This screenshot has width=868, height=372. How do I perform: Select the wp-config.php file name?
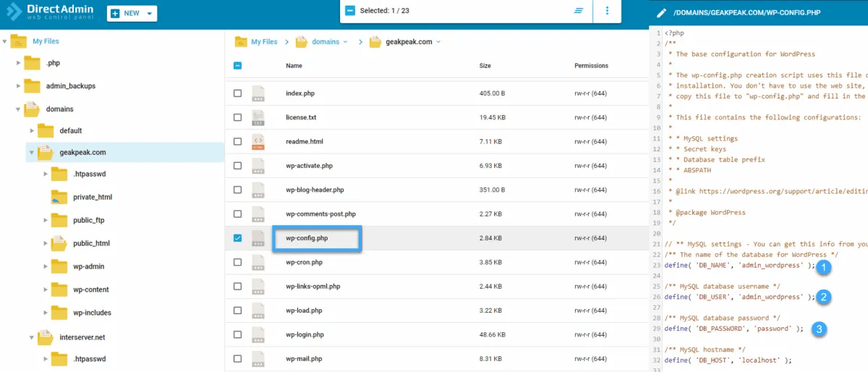coord(307,238)
